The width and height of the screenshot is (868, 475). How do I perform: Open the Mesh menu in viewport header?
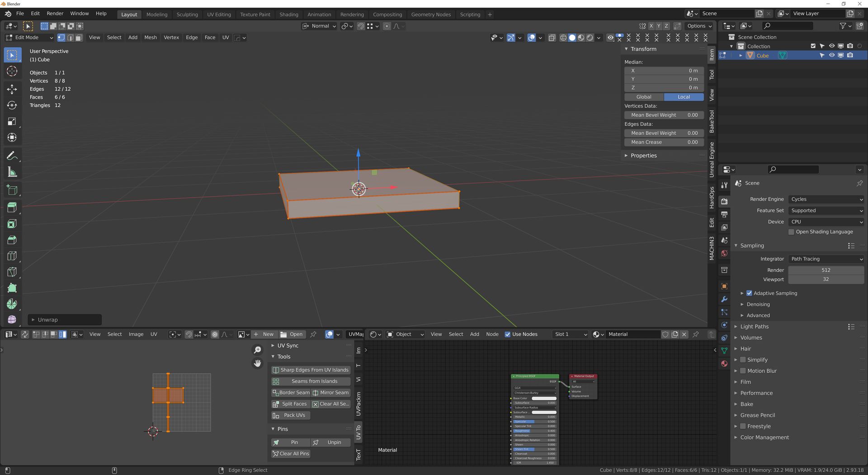[151, 38]
